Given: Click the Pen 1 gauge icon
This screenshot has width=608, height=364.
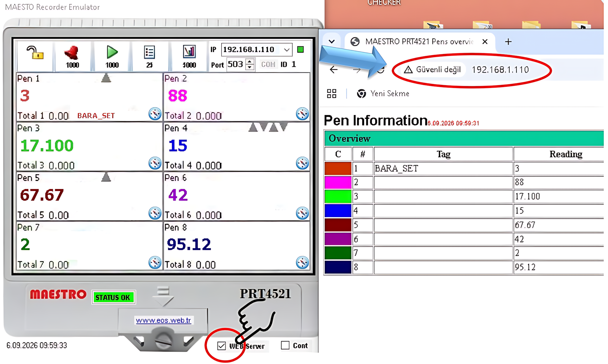Looking at the screenshot, I should [x=155, y=114].
